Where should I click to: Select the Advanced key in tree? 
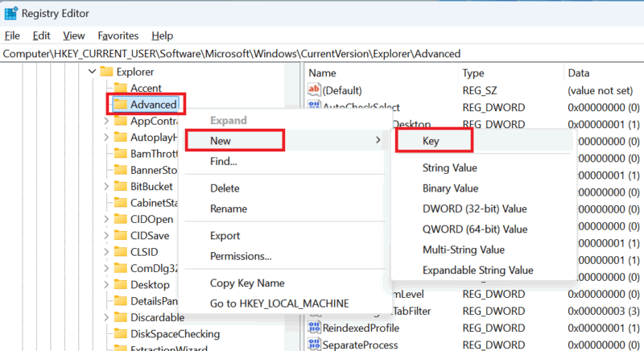pyautogui.click(x=154, y=105)
